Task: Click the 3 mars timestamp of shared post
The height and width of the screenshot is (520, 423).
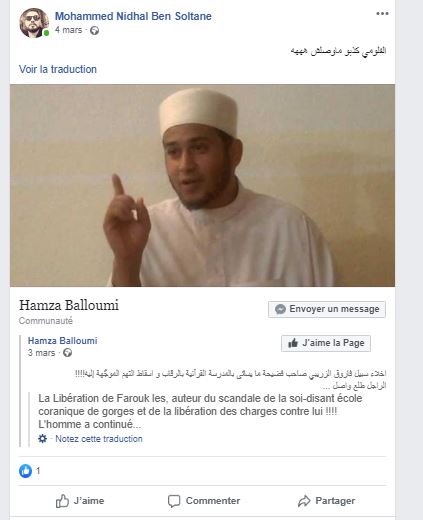Action: 41,353
